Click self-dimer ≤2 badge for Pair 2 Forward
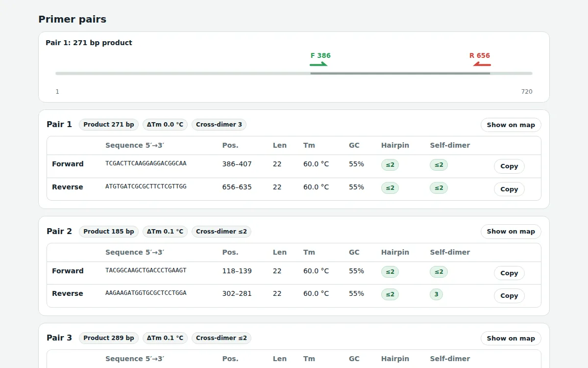 (x=439, y=272)
